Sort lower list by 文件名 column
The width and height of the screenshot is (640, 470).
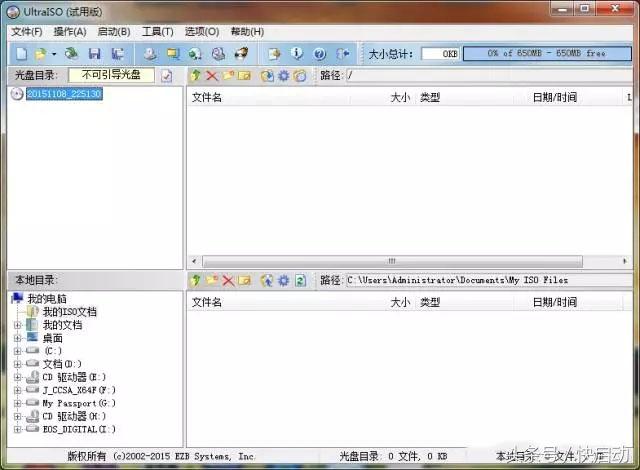tap(269, 302)
